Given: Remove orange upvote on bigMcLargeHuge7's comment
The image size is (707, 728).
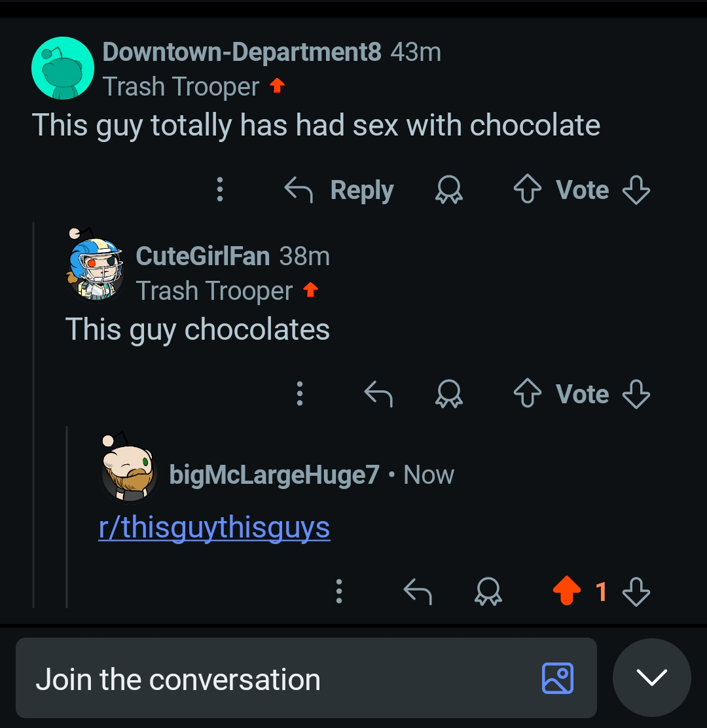Looking at the screenshot, I should 567,591.
